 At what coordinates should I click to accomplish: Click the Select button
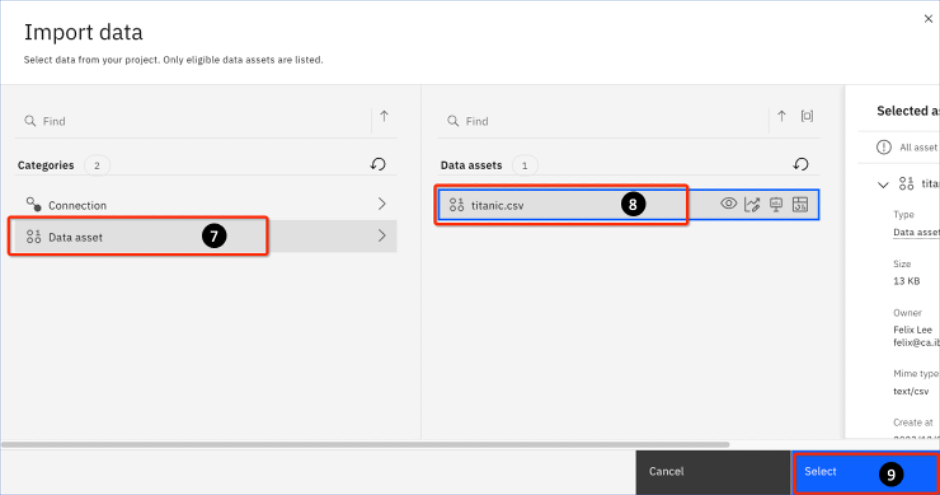tap(865, 472)
